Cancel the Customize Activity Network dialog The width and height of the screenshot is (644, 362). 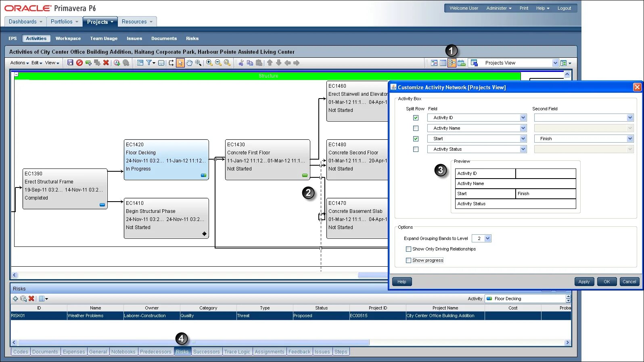point(629,282)
